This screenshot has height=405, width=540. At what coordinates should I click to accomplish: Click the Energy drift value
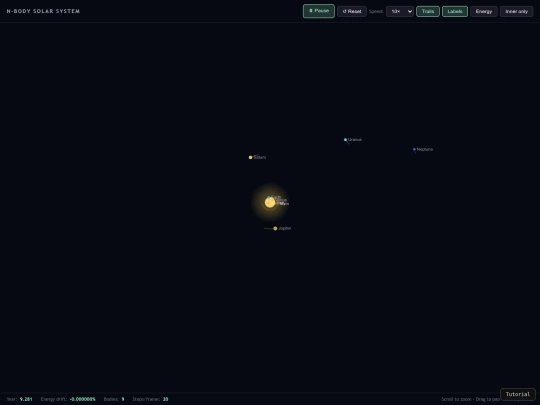click(83, 399)
